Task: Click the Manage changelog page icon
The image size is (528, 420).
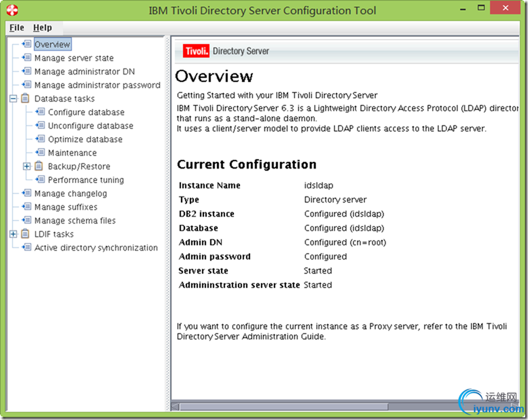Action: tap(26, 193)
